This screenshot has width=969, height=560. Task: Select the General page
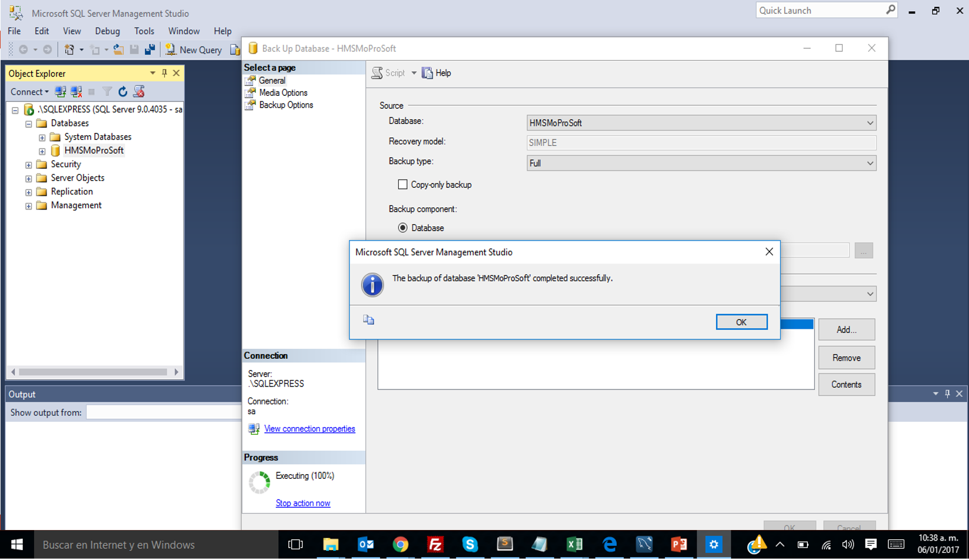point(272,81)
